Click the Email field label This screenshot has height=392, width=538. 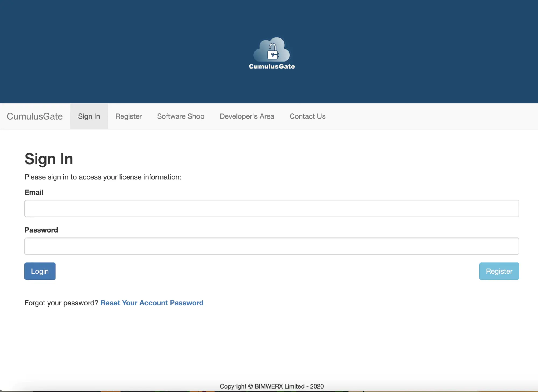tap(34, 192)
